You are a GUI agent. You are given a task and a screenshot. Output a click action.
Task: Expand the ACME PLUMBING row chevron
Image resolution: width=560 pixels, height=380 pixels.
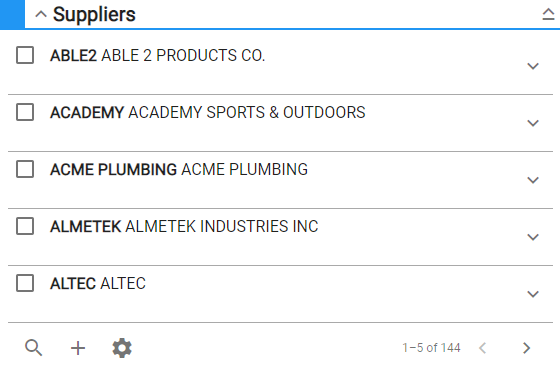click(x=533, y=180)
